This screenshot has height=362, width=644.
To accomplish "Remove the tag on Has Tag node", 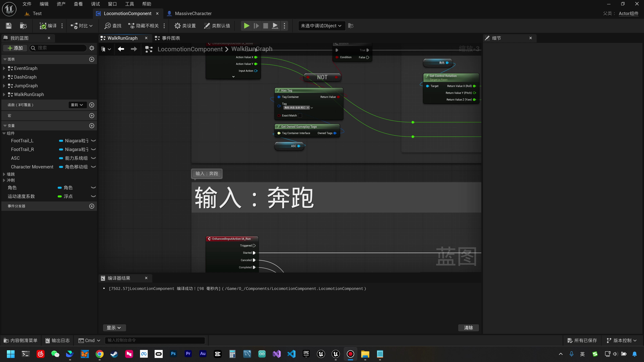I will point(308,108).
